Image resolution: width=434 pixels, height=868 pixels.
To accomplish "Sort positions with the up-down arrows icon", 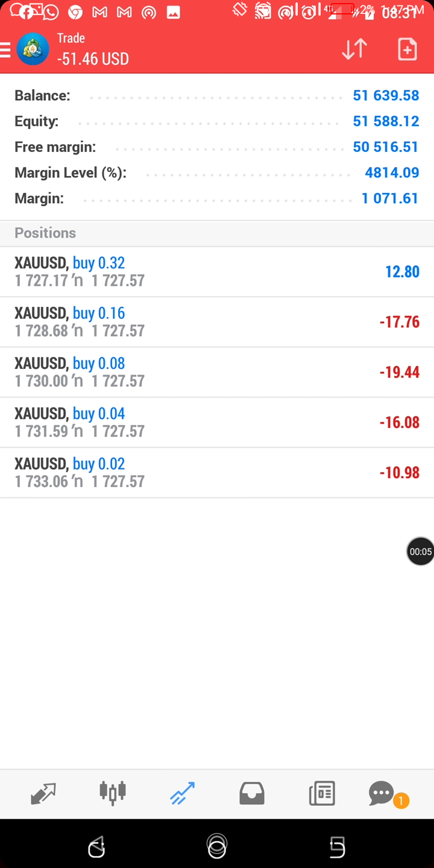I will point(354,49).
